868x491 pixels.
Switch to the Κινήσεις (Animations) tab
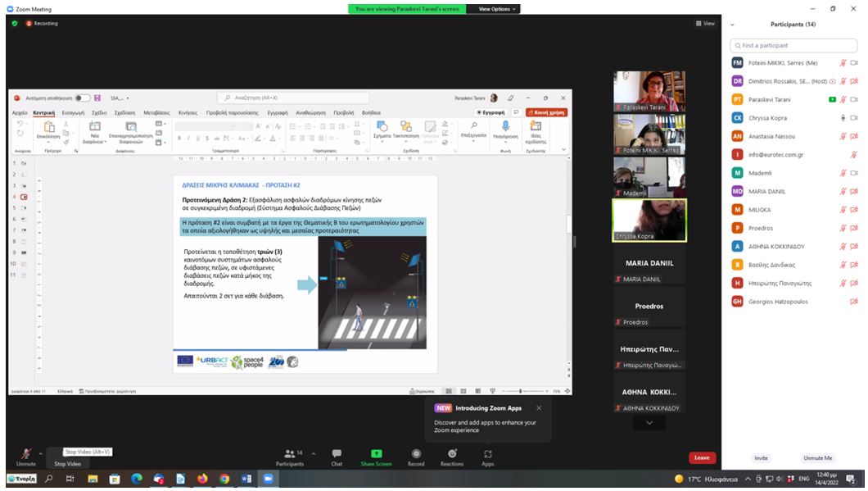[188, 112]
